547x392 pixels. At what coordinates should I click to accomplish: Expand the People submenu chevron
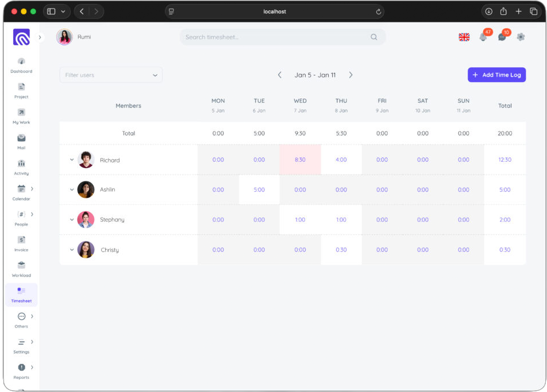click(x=32, y=214)
